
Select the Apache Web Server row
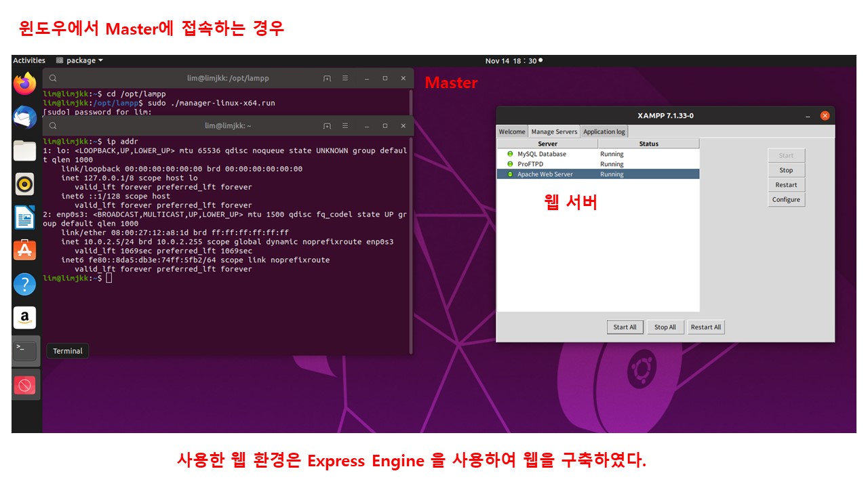(x=598, y=174)
